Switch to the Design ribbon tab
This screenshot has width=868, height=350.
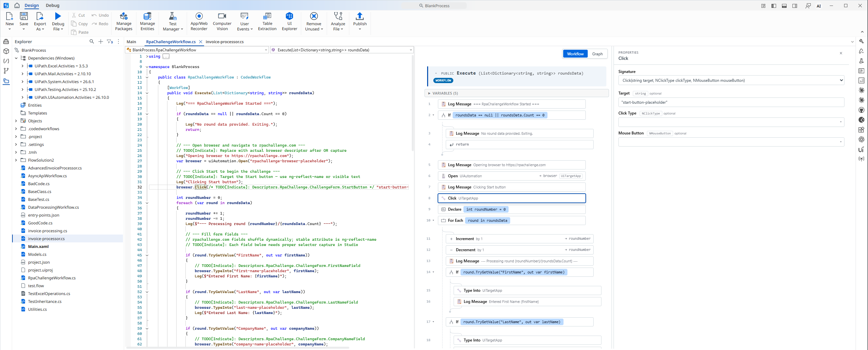tap(32, 5)
